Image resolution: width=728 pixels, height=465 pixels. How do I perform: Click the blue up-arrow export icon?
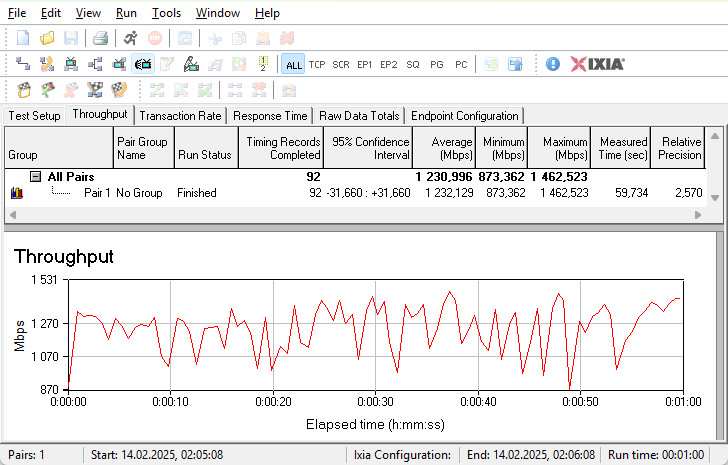pos(515,64)
